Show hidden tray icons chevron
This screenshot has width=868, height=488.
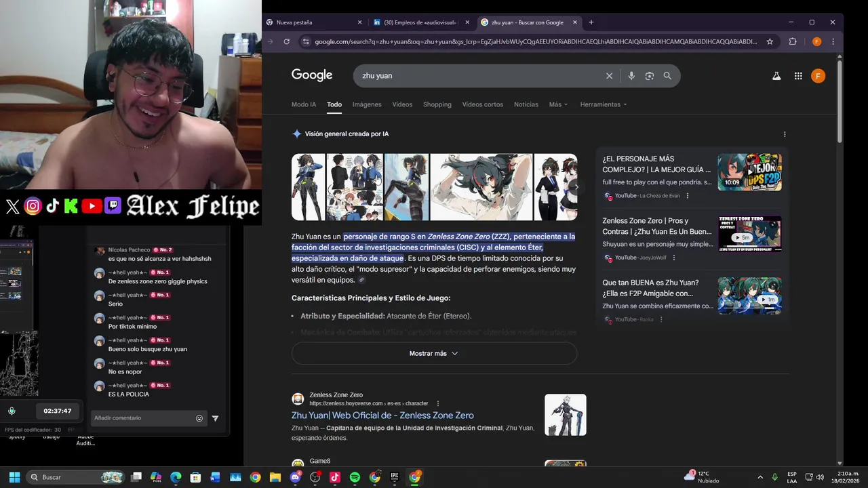(x=759, y=477)
